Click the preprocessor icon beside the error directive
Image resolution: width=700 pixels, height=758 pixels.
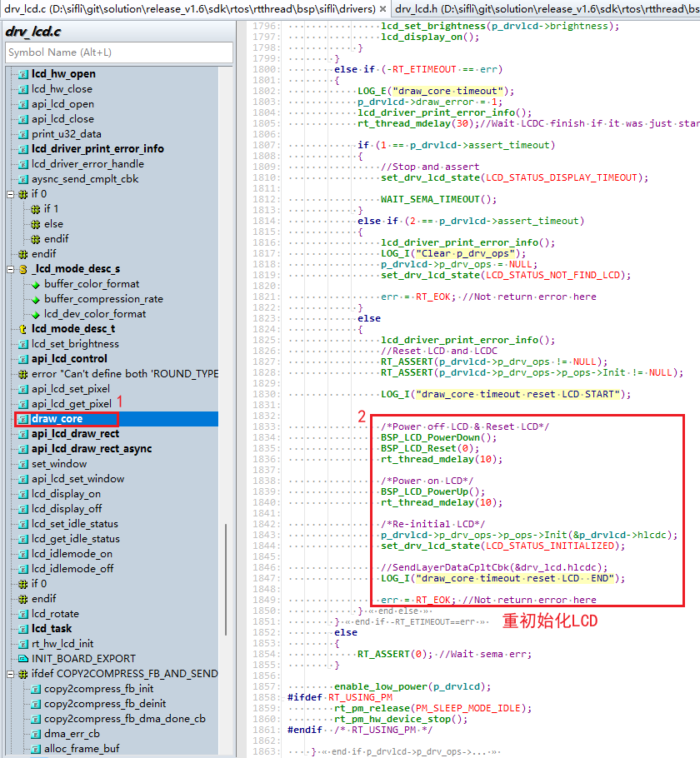pos(23,374)
